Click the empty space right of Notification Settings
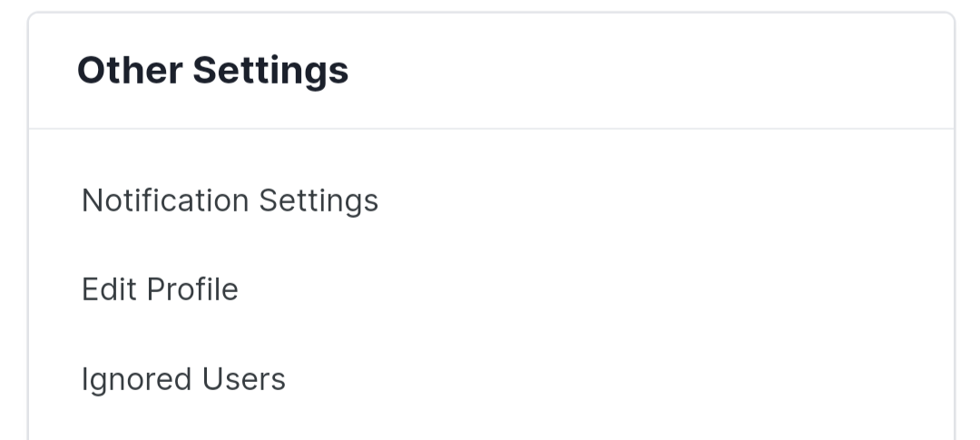 [662, 201]
